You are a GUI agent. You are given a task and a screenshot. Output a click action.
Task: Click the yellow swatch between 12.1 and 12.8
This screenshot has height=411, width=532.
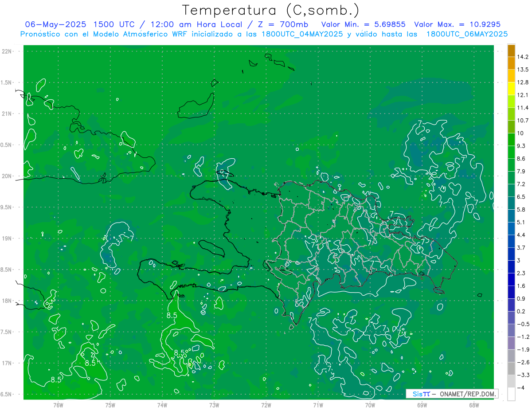pos(511,89)
